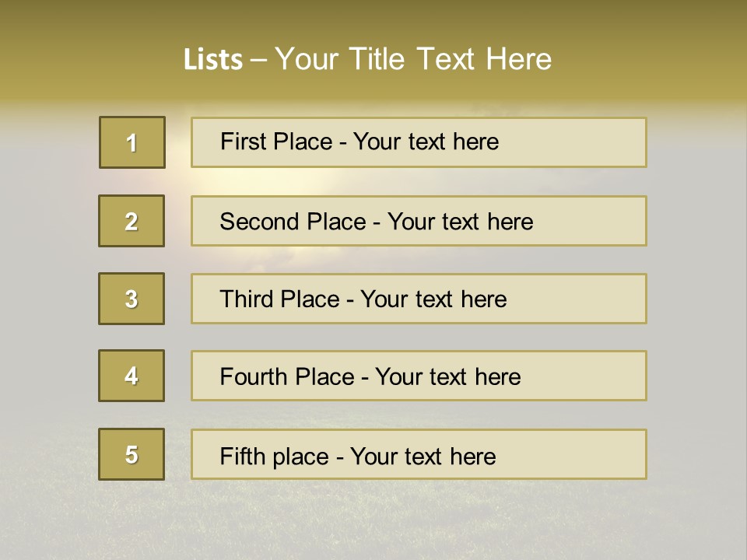This screenshot has width=747, height=560.
Task: Click the words "Fifth place"
Action: 275,457
